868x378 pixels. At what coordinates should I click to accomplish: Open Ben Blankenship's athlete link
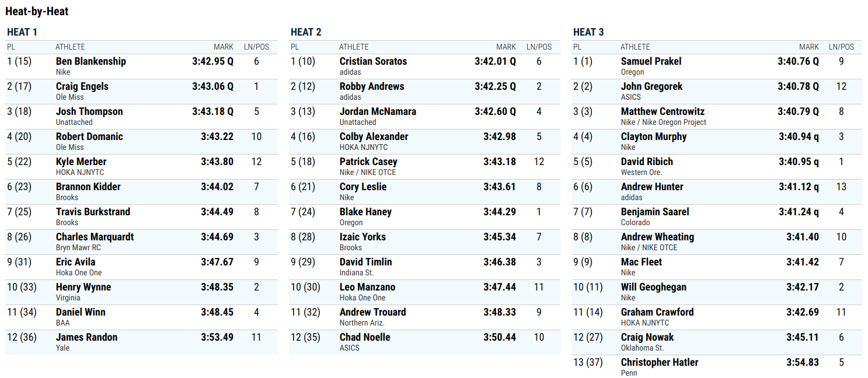[90, 61]
